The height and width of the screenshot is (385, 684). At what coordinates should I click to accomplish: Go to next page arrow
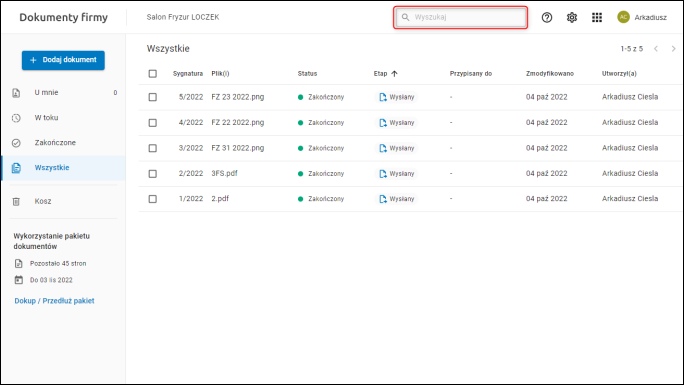click(673, 49)
